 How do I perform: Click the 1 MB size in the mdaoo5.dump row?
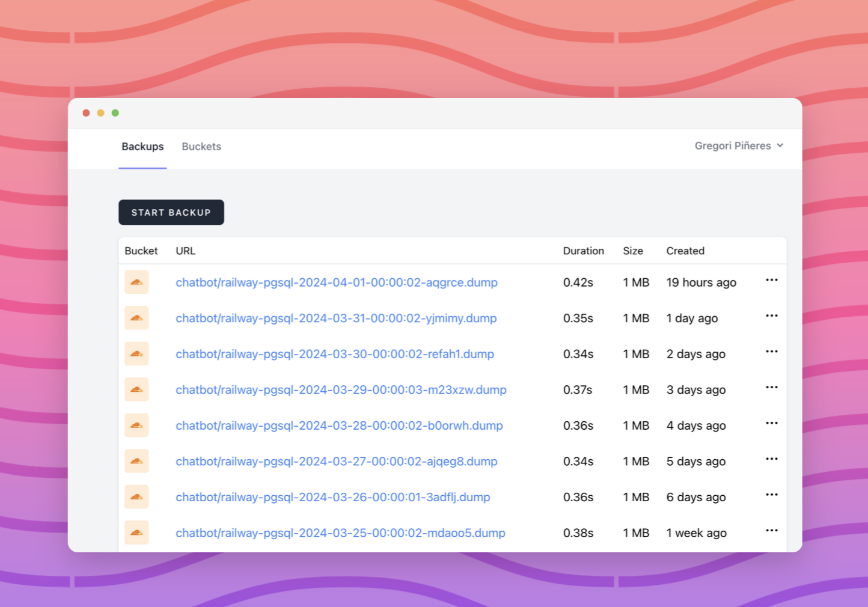coord(636,532)
